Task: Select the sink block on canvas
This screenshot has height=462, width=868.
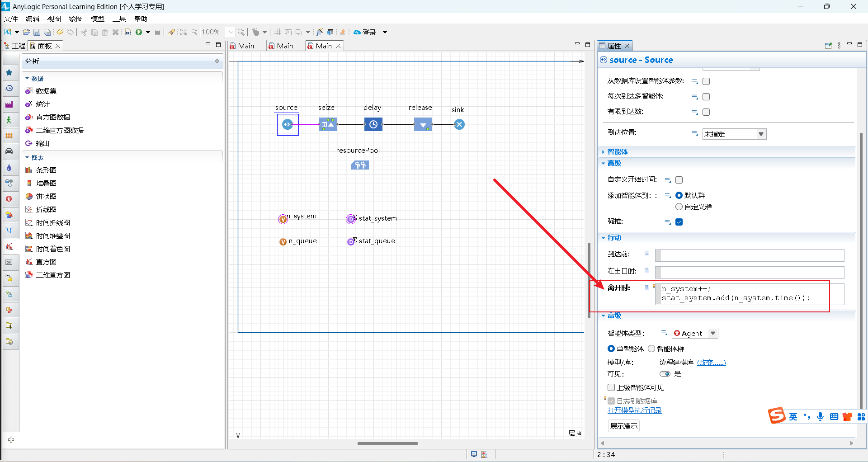Action: coord(459,124)
